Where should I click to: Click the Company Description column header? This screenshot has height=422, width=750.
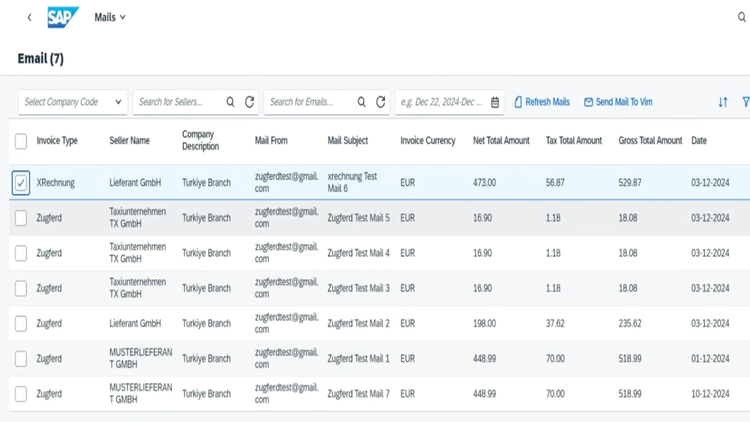coord(200,140)
